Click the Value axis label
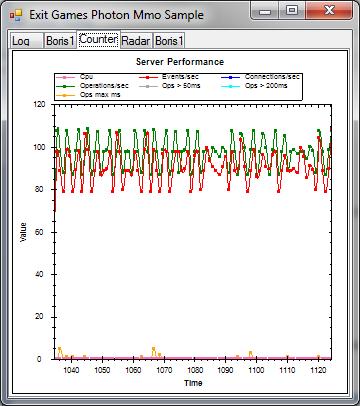Image resolution: width=360 pixels, height=406 pixels. 23,232
